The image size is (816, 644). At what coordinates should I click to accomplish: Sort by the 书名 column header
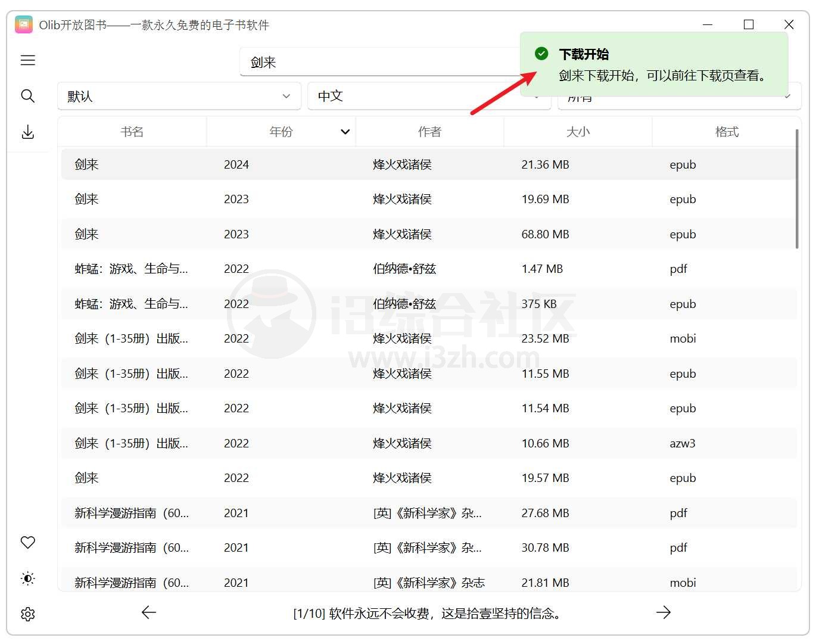pos(132,132)
